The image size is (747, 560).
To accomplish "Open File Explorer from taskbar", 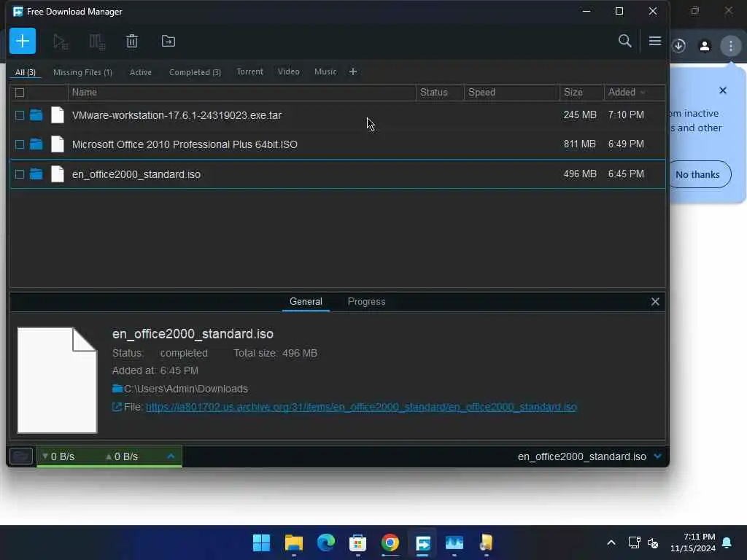I will click(x=294, y=542).
